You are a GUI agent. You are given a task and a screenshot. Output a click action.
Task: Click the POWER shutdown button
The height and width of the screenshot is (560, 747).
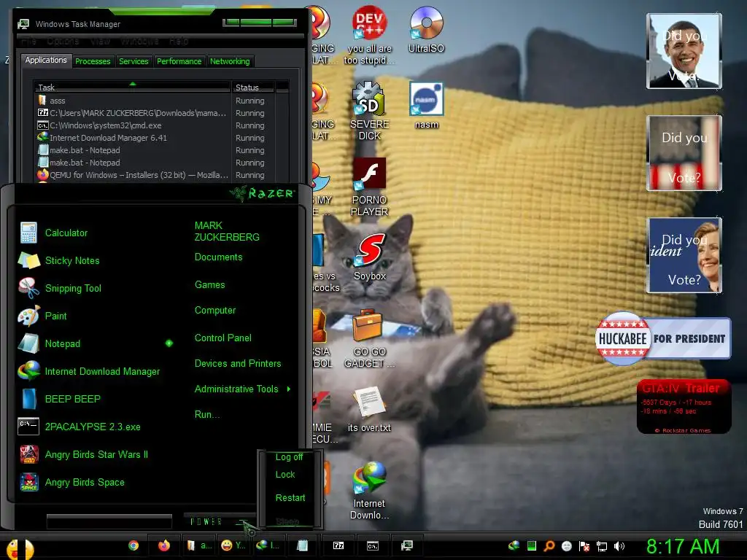[x=206, y=522]
